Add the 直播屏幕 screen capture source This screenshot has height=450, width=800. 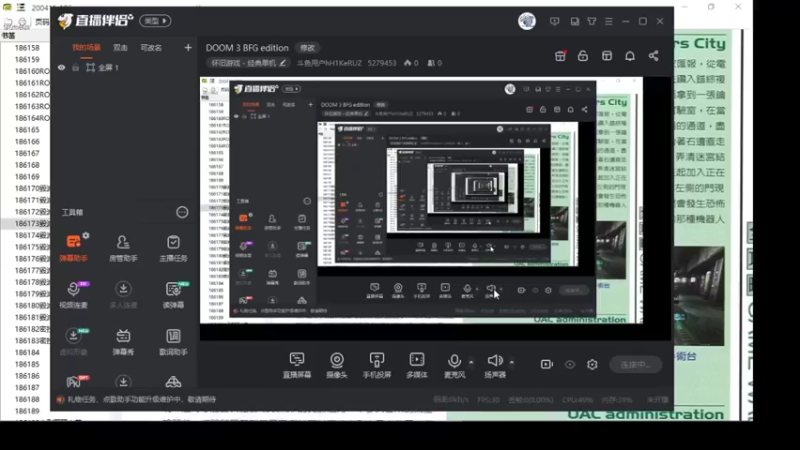tap(297, 365)
